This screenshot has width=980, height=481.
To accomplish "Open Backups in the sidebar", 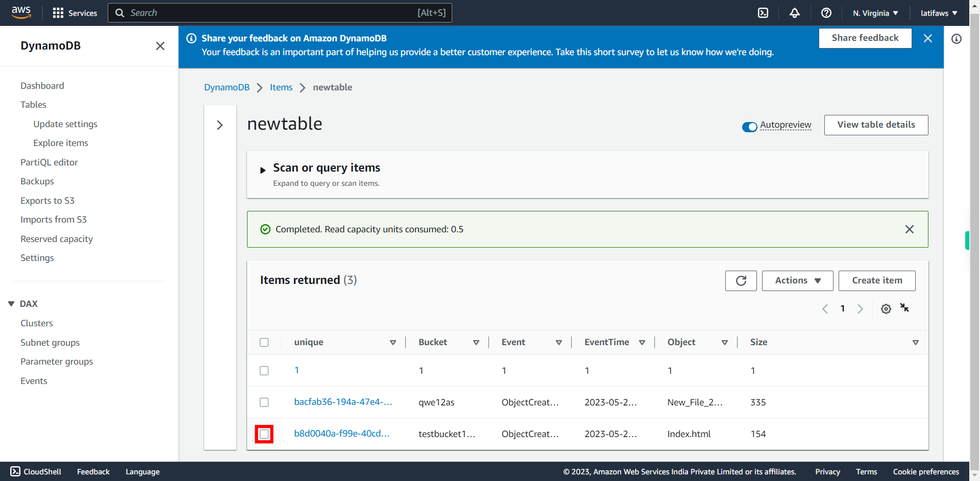I will 37,181.
